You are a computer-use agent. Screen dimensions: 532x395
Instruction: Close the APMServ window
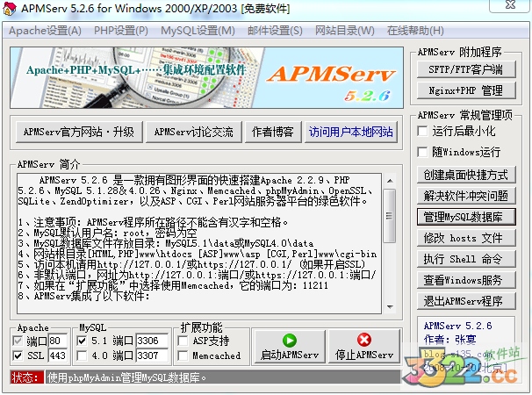click(510, 4)
